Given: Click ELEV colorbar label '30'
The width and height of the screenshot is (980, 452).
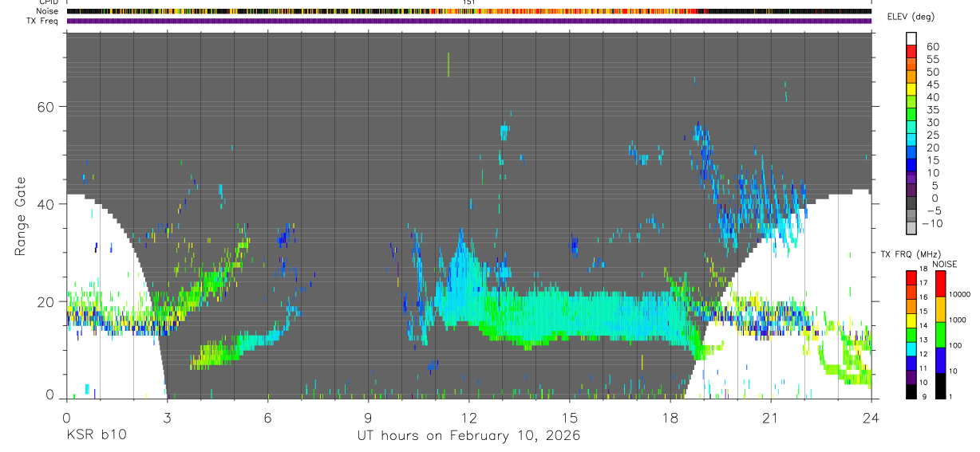Looking at the screenshot, I should (931, 122).
